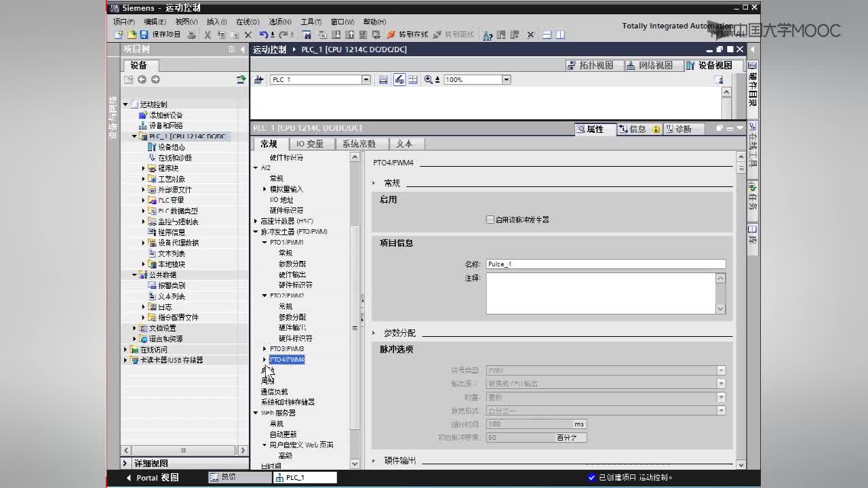
Task: Click the split editor vertically icon
Action: pos(560,35)
